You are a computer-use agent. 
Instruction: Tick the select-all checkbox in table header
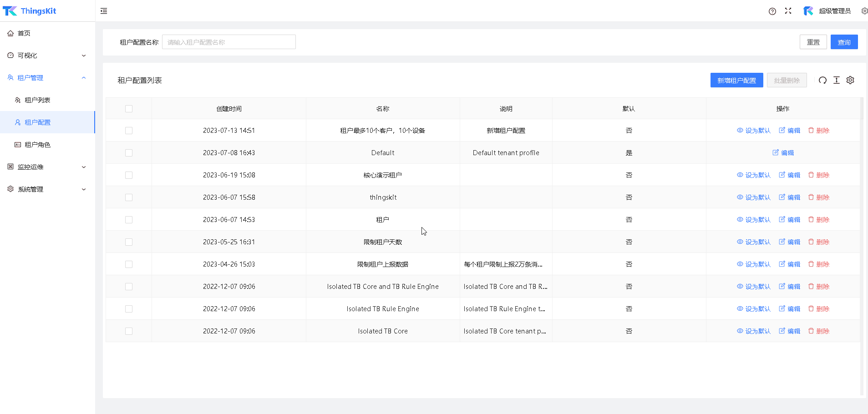129,109
